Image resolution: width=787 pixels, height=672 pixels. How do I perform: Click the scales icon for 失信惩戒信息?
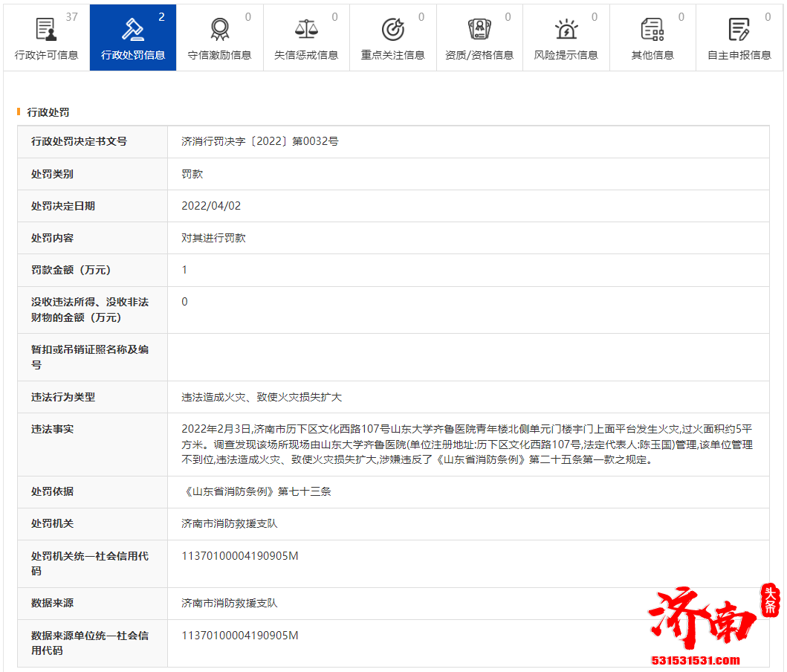click(306, 26)
